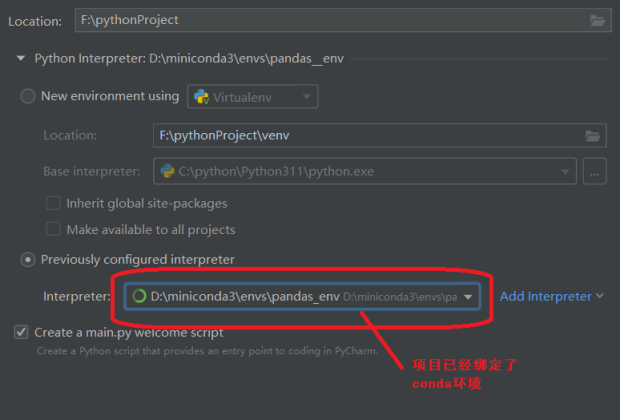Click the F:\pythonProject Location text field
The image size is (620, 420).
tap(330, 20)
